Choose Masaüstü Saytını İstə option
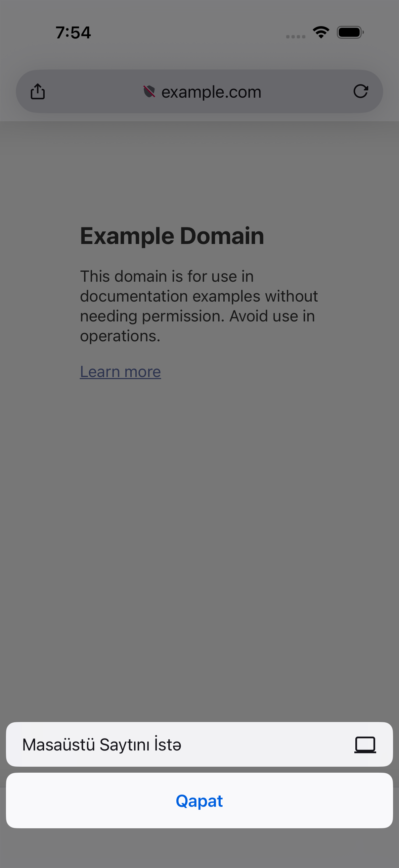The width and height of the screenshot is (399, 868). 199,744
